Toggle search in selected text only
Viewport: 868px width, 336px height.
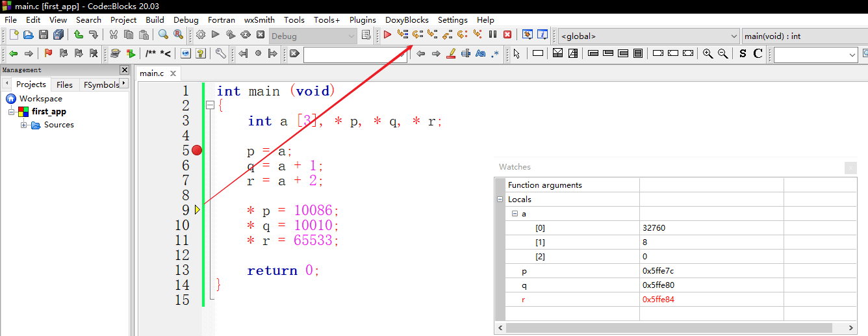coord(466,53)
